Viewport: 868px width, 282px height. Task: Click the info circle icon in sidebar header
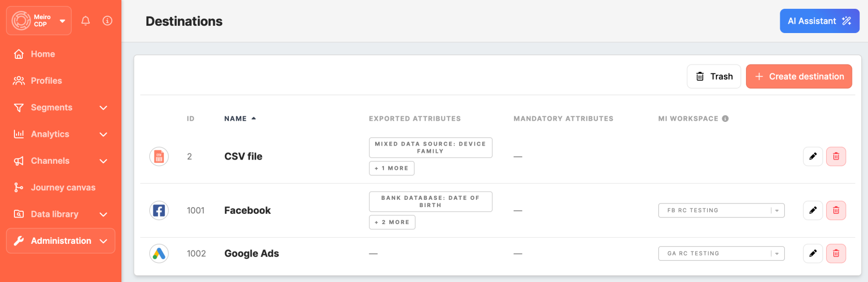coord(107,21)
